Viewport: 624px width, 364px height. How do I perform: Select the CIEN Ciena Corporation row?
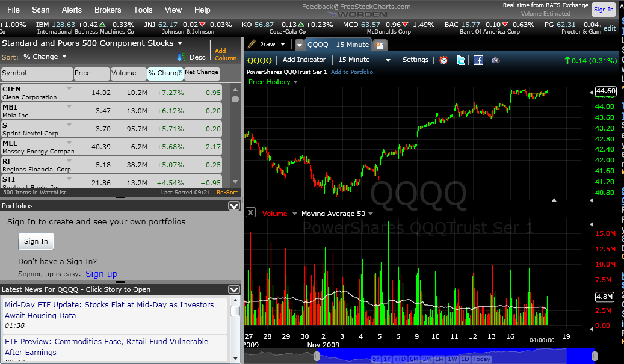[x=111, y=93]
